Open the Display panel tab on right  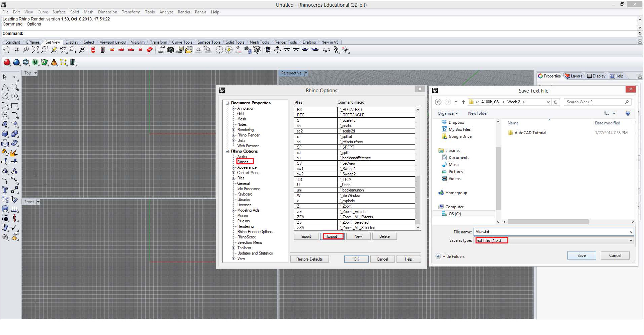click(x=596, y=76)
